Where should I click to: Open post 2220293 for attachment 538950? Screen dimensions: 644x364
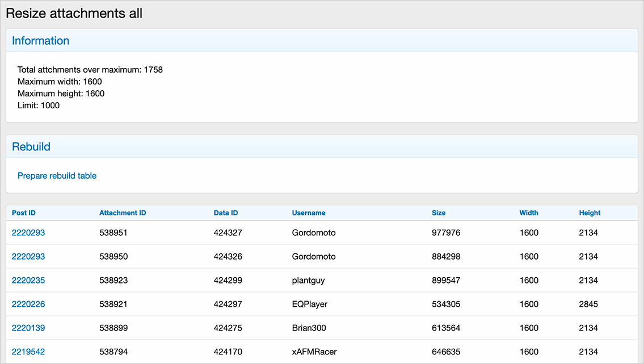tap(28, 256)
